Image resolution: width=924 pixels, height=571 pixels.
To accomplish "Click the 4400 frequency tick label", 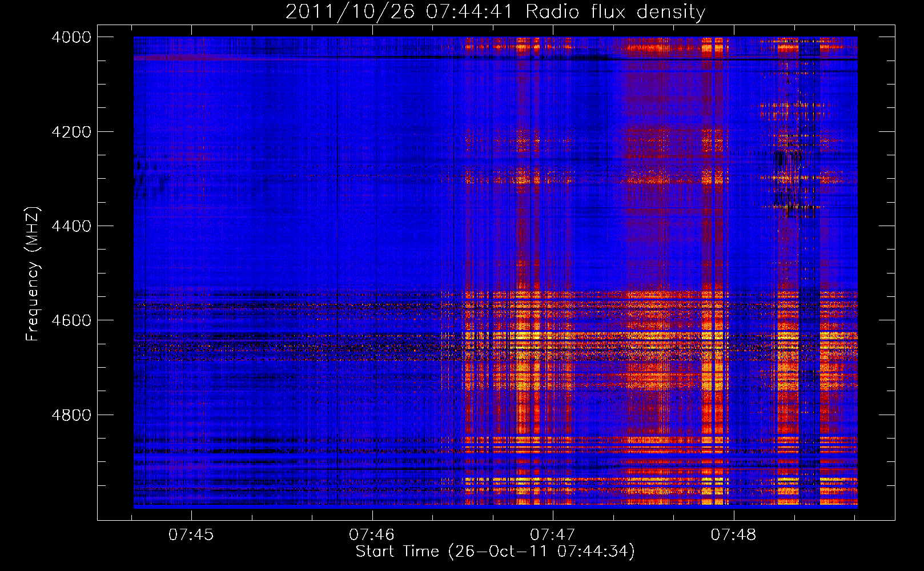I will (71, 226).
